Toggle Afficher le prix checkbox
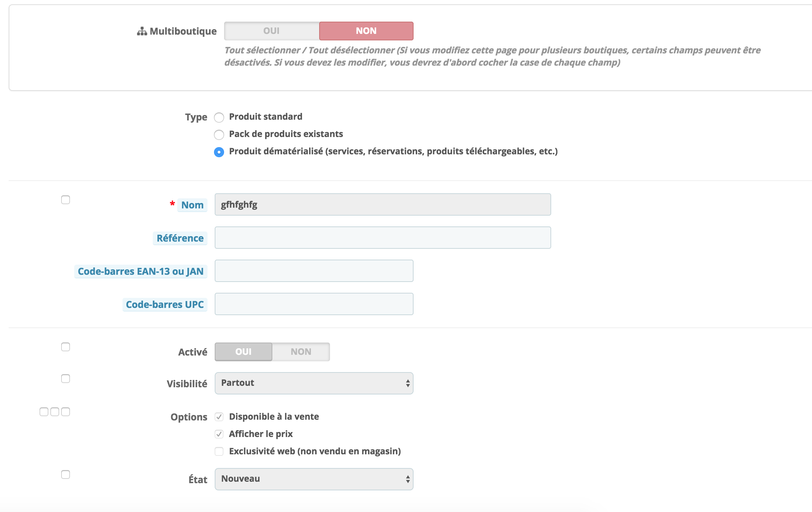Screen dimensions: 812x512 [219, 434]
